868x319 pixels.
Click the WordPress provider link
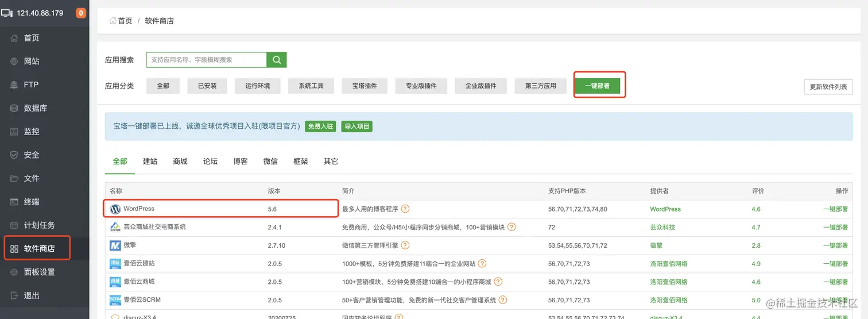click(665, 209)
